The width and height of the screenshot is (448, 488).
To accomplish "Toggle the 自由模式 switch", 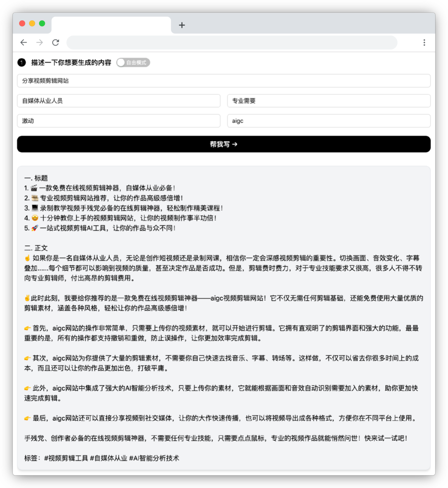I will click(x=133, y=63).
